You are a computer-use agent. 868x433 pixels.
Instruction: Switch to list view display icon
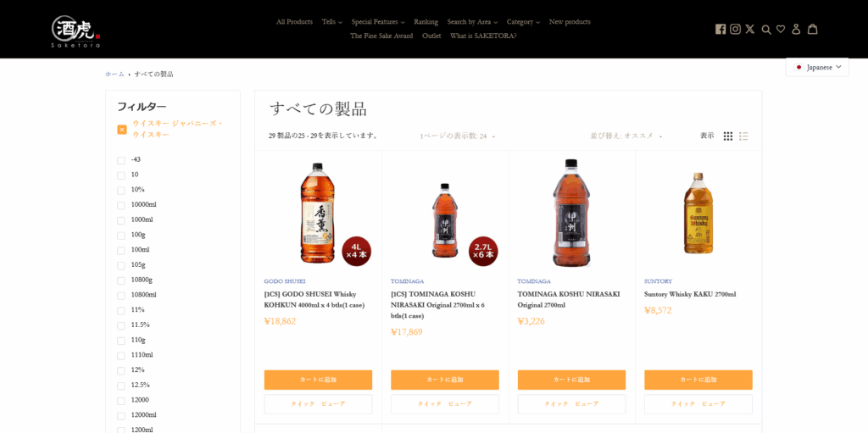click(743, 136)
